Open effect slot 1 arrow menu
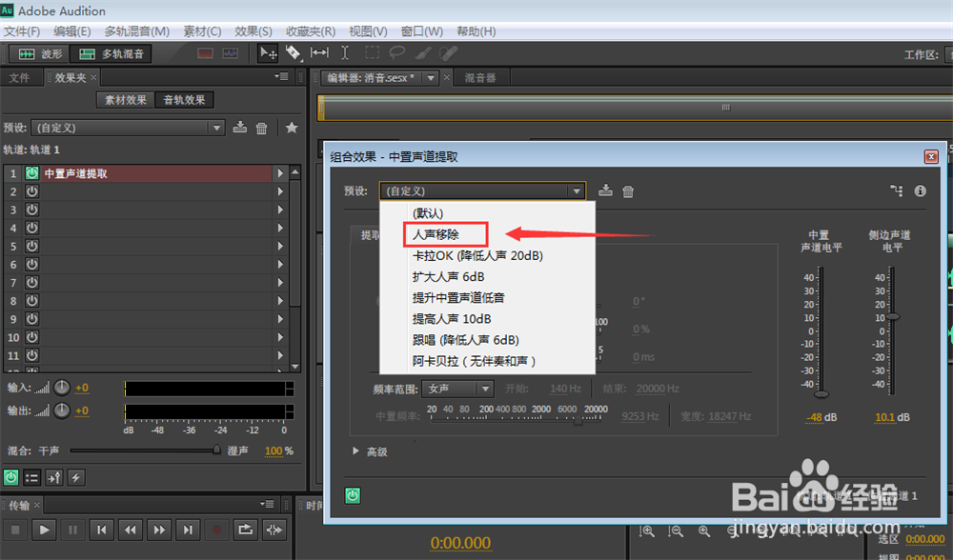The height and width of the screenshot is (560, 953). point(280,173)
